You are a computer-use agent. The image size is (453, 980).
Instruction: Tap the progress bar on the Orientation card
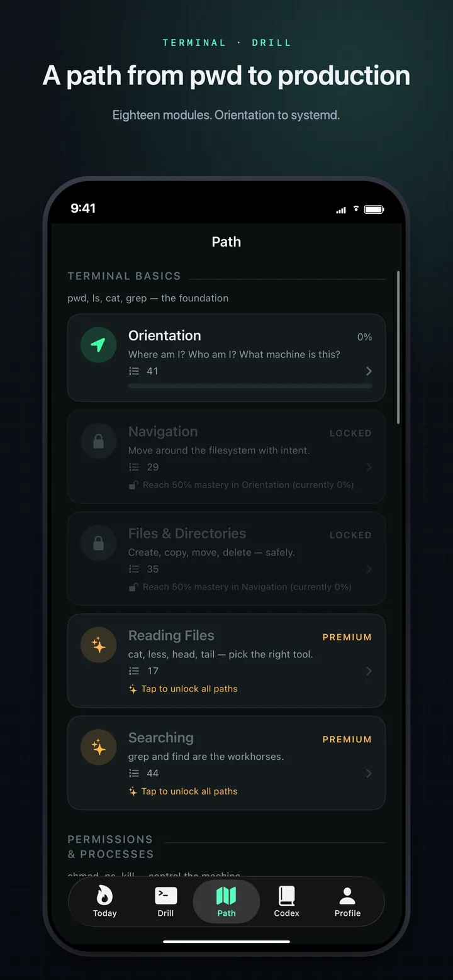point(250,386)
